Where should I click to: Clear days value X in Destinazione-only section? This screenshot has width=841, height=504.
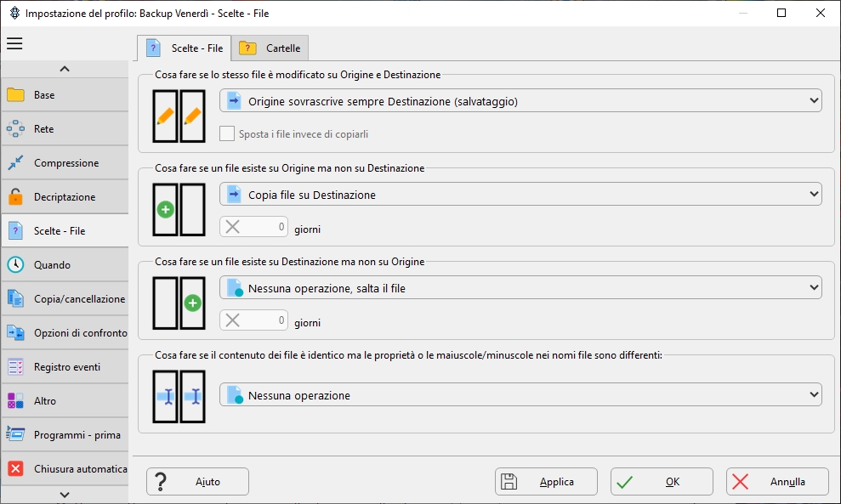(x=233, y=320)
